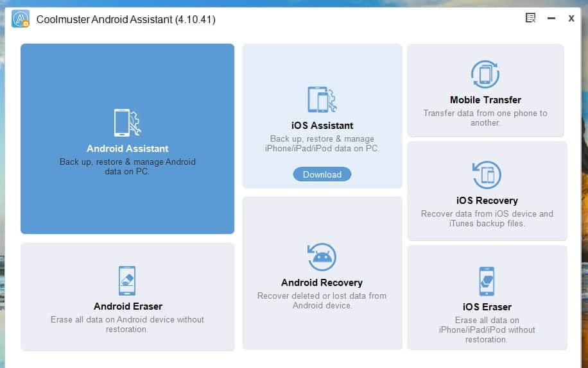
Task: Close the Coolmuster Android Assistant window
Action: 571,19
